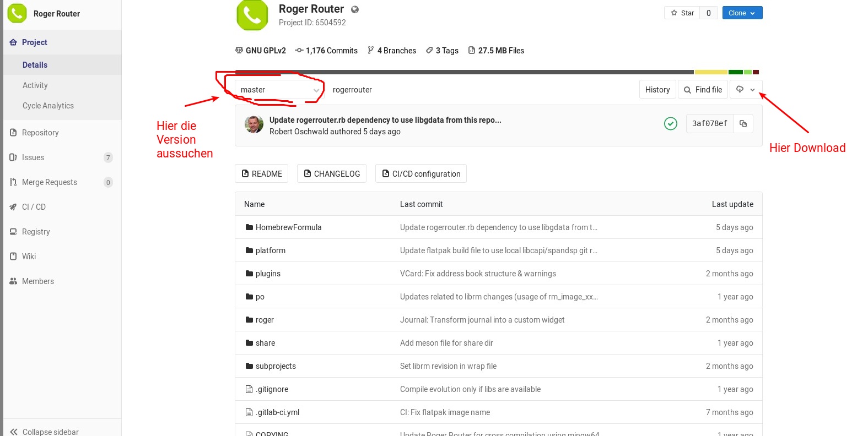This screenshot has width=868, height=436.
Task: Click the .gitlab-ci.yml file icon
Action: (249, 412)
